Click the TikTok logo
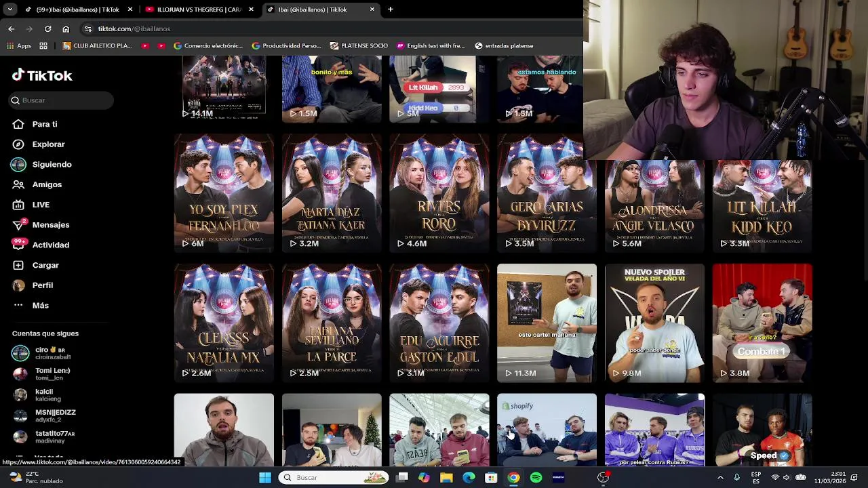This screenshot has height=488, width=868. point(42,75)
